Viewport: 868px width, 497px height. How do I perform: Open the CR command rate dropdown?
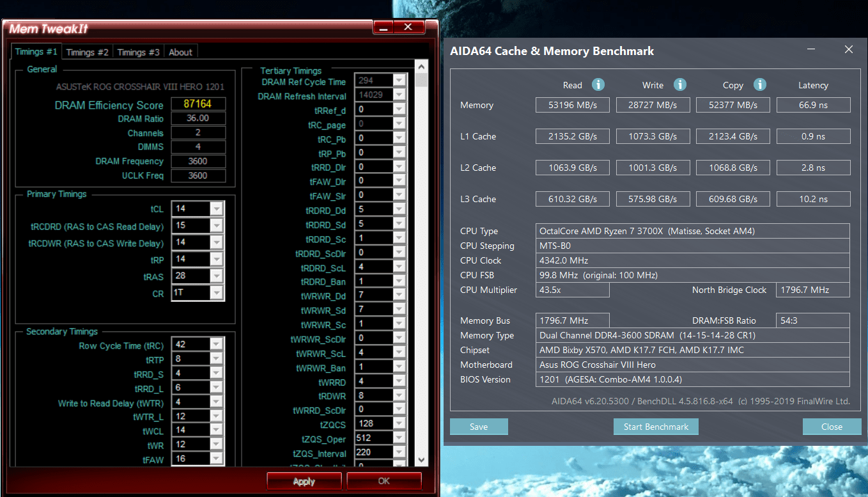217,293
